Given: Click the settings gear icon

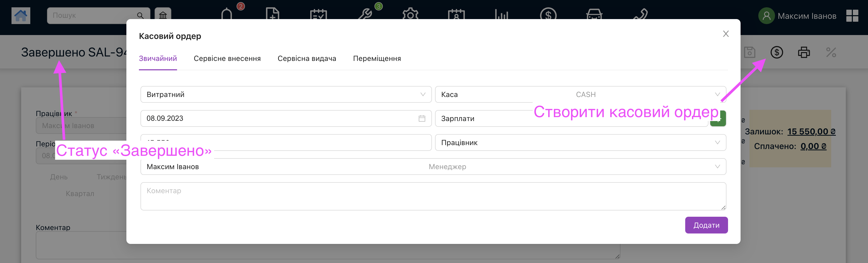Looking at the screenshot, I should (x=410, y=14).
